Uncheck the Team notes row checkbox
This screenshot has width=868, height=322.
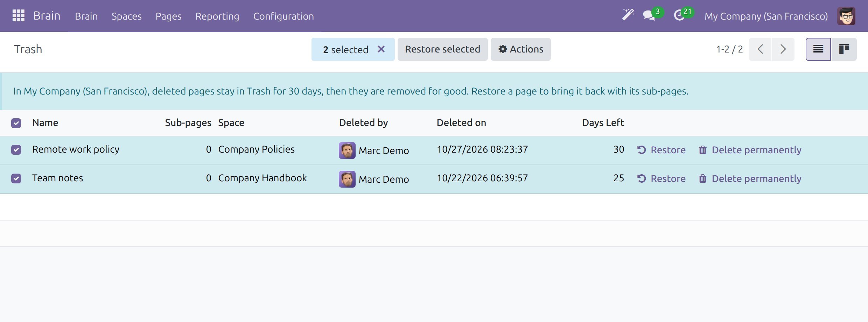(16, 178)
